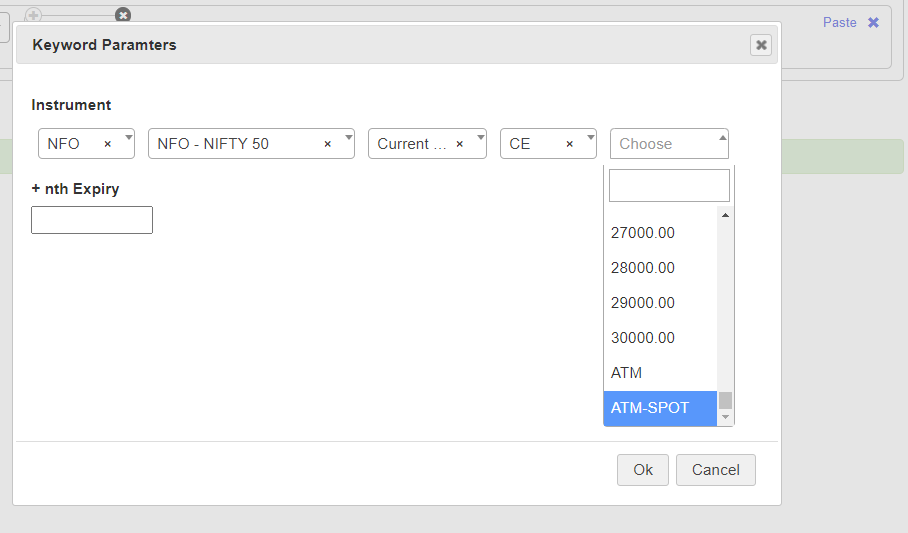Viewport: 908px width, 533px height.
Task: Expand the NFO - NIFTY 50 dropdown
Action: click(349, 138)
